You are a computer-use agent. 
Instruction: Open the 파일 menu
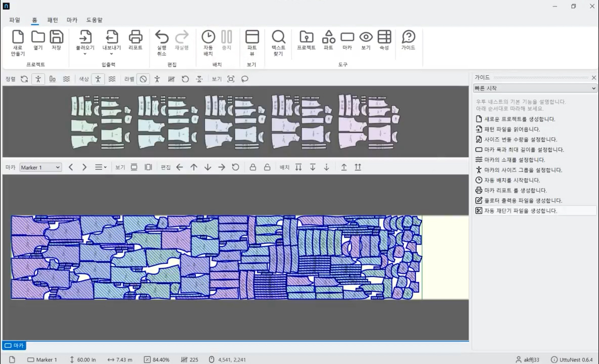click(15, 20)
